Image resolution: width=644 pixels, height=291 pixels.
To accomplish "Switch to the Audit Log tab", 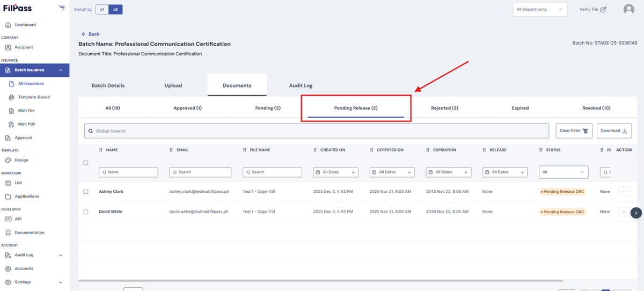I will (x=301, y=85).
